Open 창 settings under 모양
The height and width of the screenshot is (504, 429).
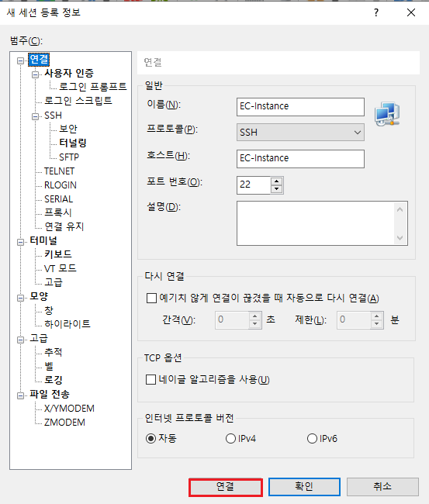click(49, 310)
